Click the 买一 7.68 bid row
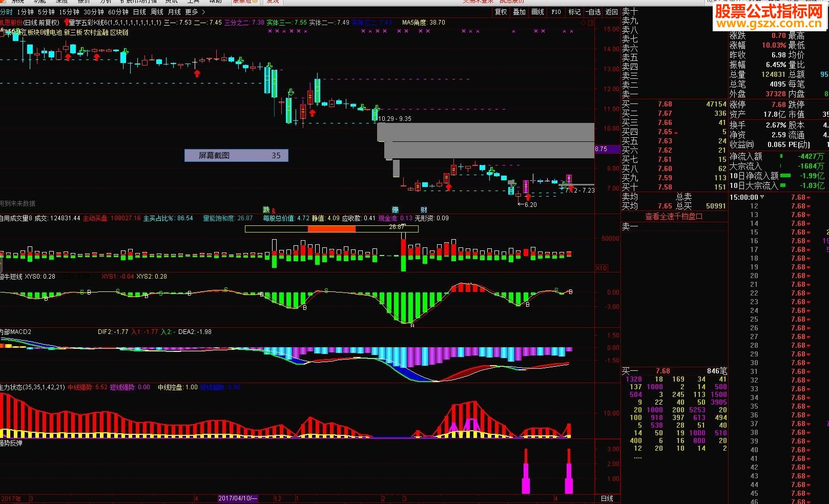 pyautogui.click(x=674, y=104)
